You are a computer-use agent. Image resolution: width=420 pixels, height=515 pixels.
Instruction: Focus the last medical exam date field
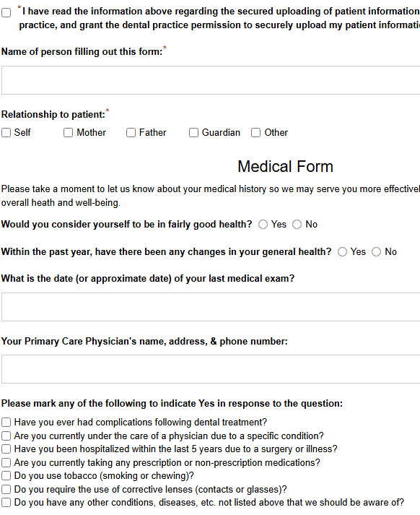pos(211,307)
